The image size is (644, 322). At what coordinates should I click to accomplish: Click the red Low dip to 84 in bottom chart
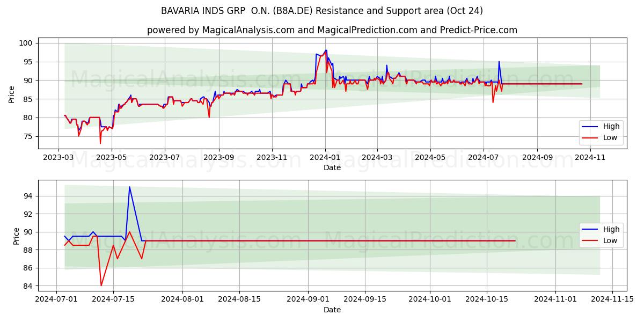[101, 286]
